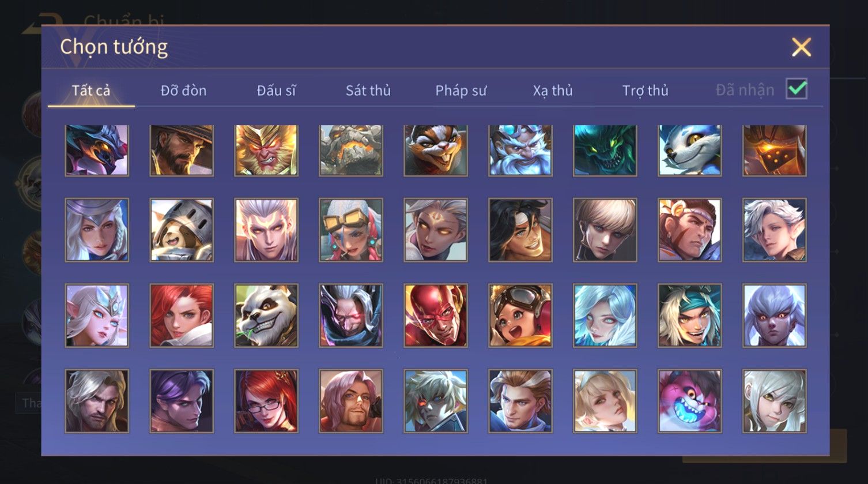Show heroes under Xạ thủ tab
The height and width of the screenshot is (484, 868).
pyautogui.click(x=553, y=91)
